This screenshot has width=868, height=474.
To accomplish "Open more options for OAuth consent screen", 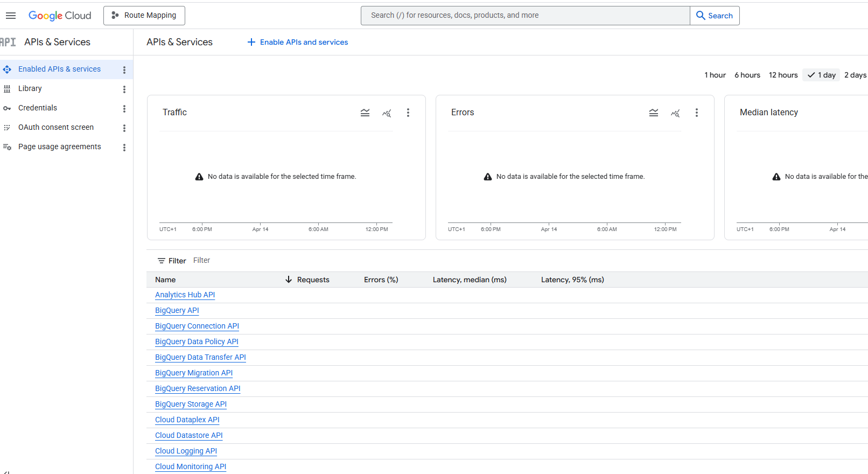I will 124,128.
